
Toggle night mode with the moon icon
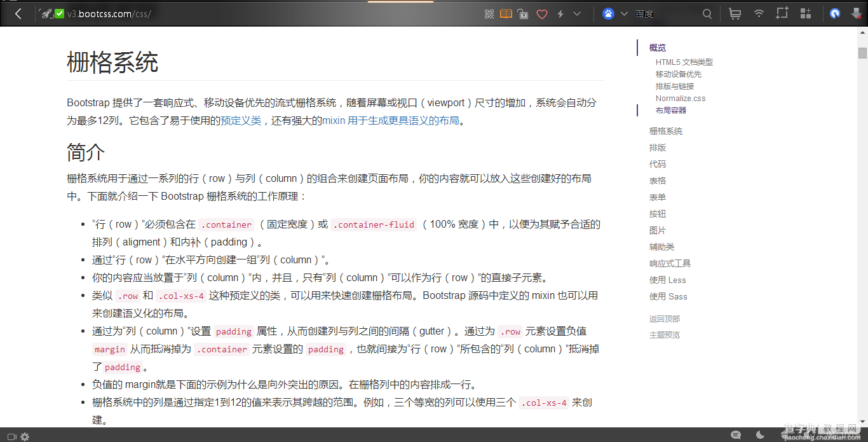[761, 435]
